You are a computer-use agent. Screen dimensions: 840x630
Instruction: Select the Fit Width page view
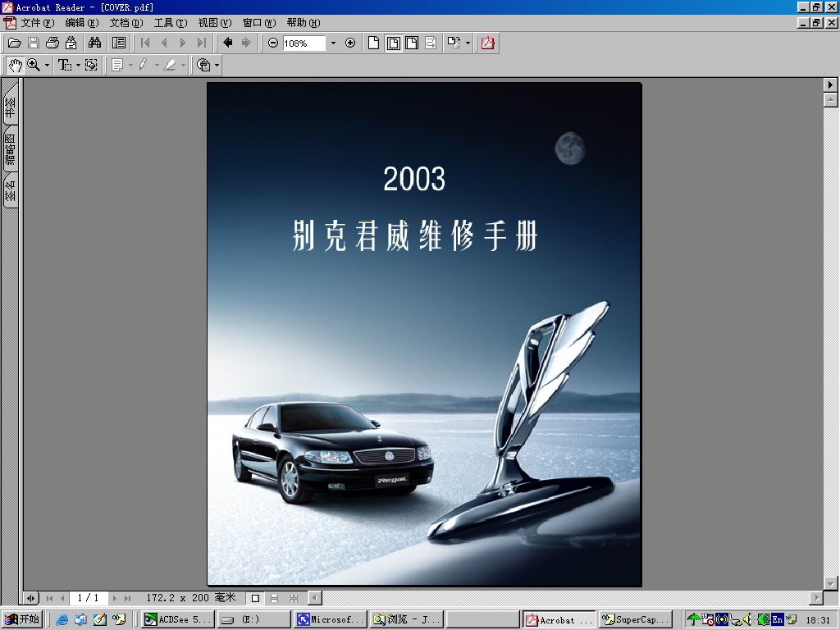[412, 43]
